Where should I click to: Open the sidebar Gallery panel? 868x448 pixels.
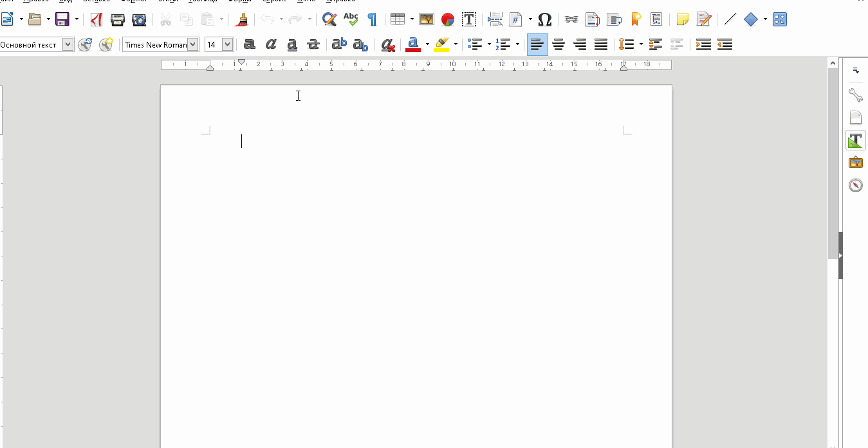pyautogui.click(x=855, y=163)
